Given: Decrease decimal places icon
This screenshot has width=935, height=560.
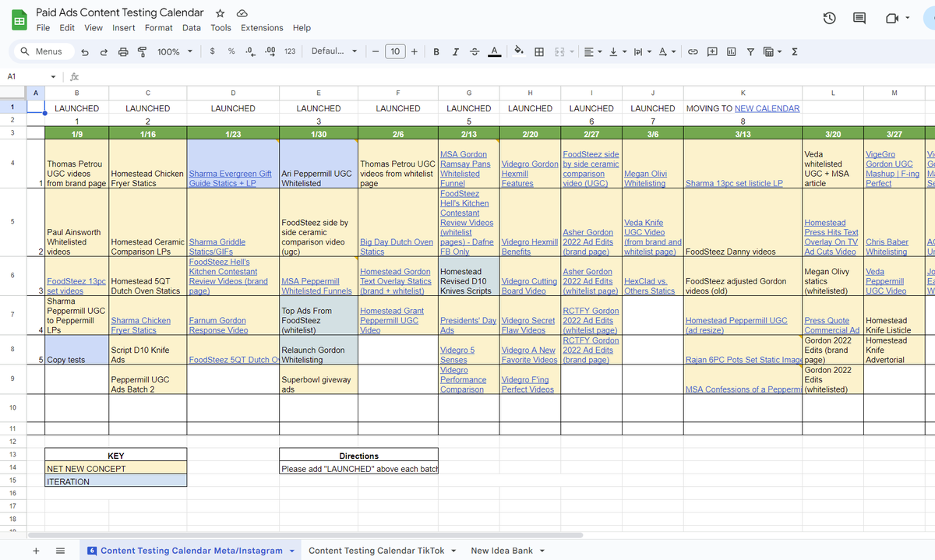Looking at the screenshot, I should pyautogui.click(x=249, y=51).
